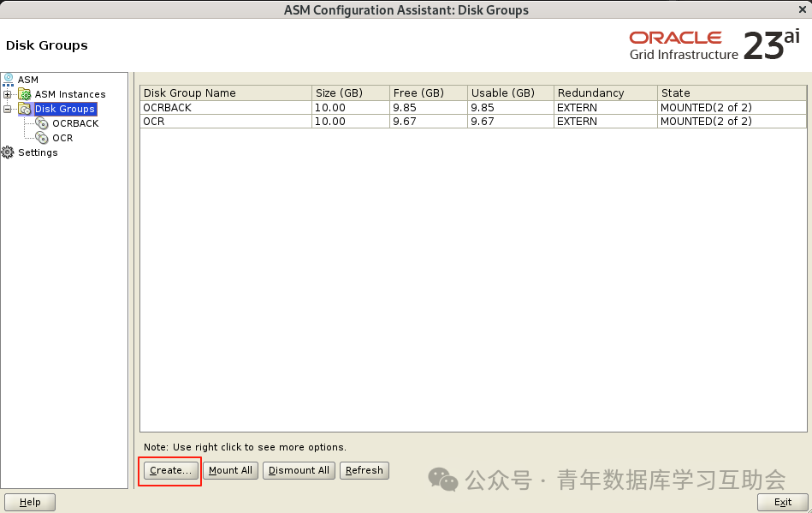This screenshot has height=513, width=812.
Task: Click the MOUNTED(2 of 2) state for OCRBACK
Action: pyautogui.click(x=732, y=107)
